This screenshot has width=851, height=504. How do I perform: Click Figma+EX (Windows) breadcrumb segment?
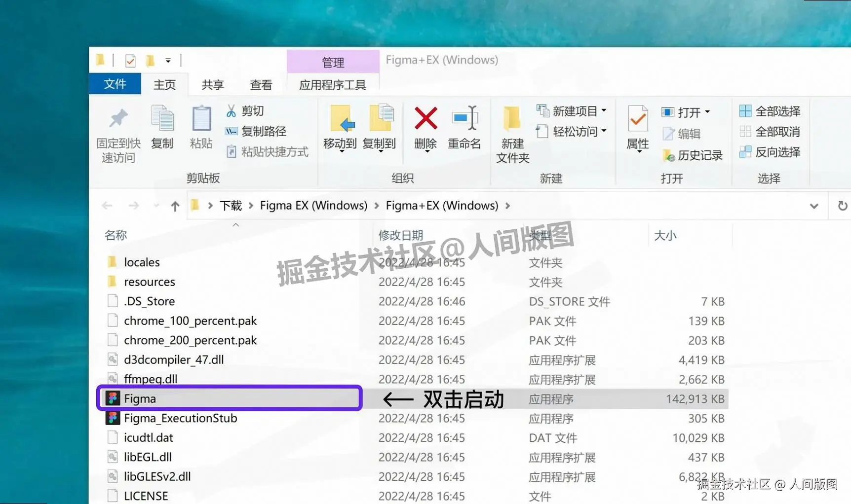442,206
